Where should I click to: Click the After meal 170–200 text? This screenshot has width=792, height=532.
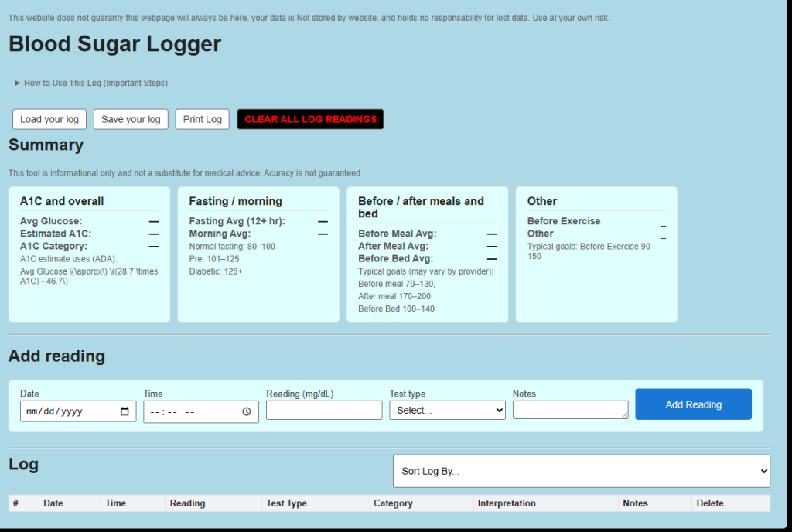tap(395, 296)
